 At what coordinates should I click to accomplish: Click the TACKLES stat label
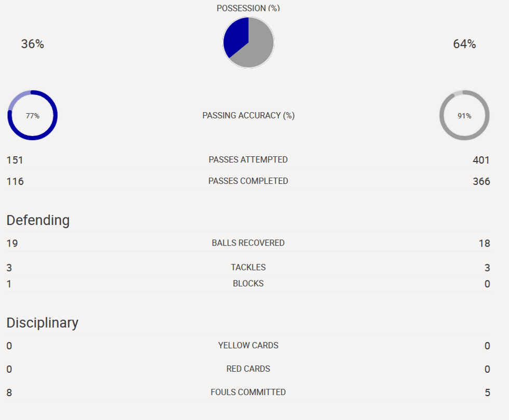click(x=248, y=267)
